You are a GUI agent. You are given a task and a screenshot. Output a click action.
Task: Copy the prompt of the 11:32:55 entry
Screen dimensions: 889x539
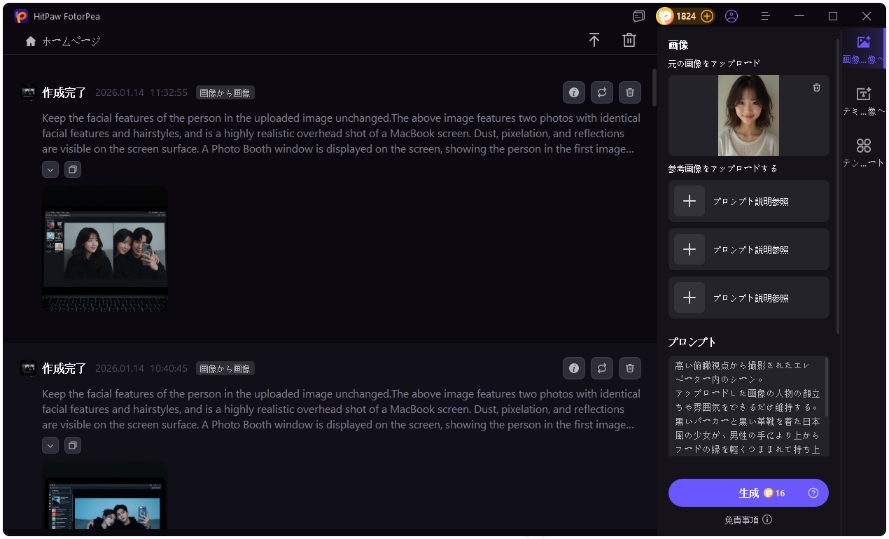click(73, 169)
